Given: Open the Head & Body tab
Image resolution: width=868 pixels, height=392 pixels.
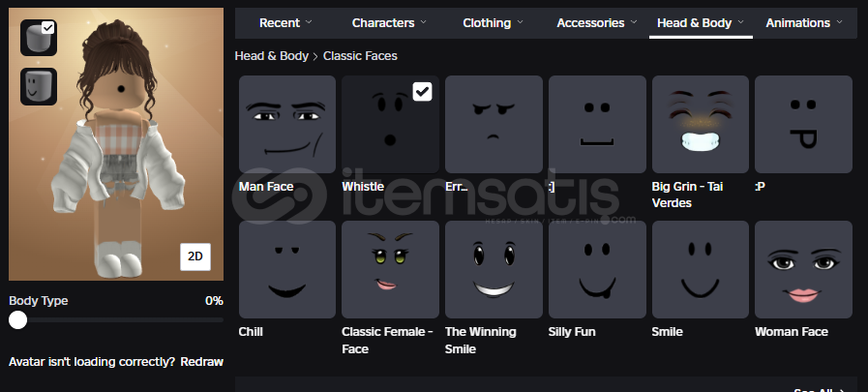Looking at the screenshot, I should [x=701, y=22].
